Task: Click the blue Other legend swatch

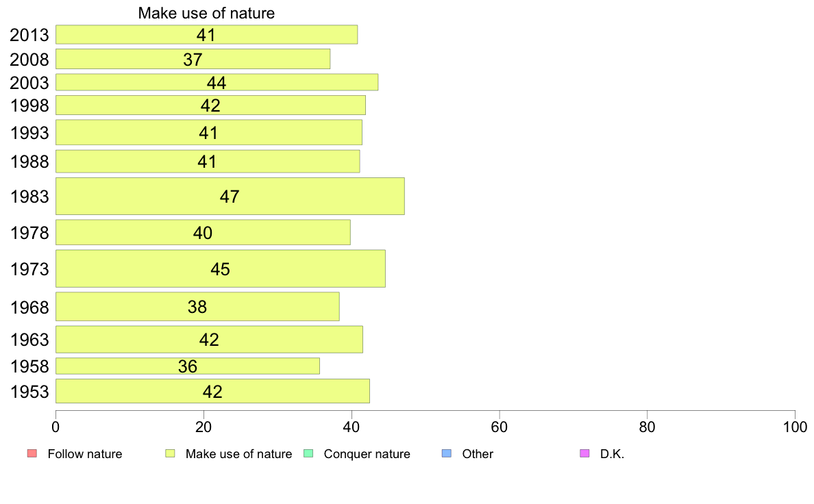Action: (447, 453)
